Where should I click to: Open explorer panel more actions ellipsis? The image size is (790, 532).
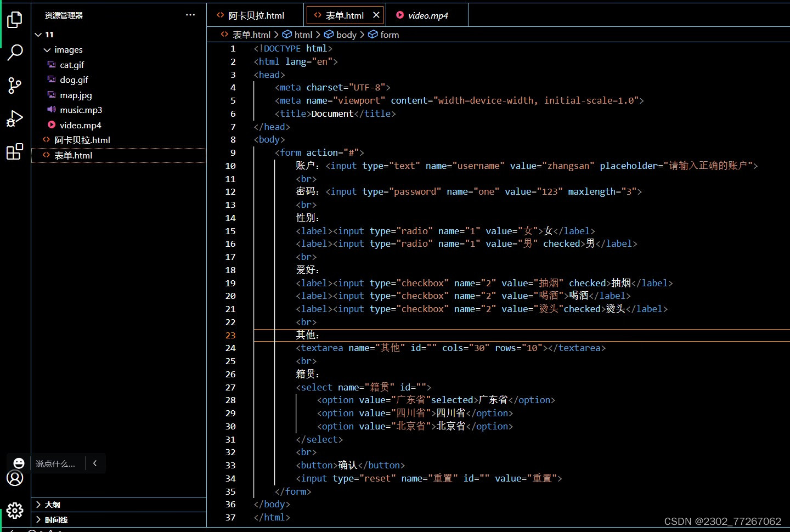[190, 15]
